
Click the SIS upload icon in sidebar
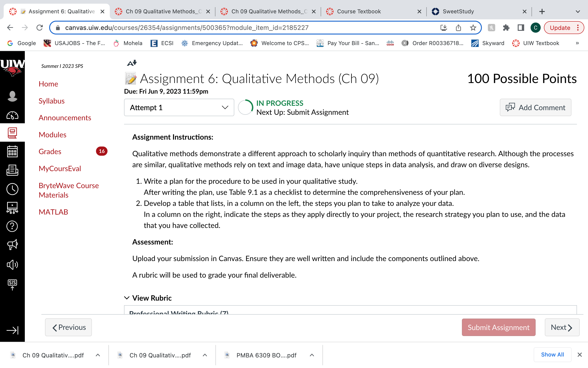click(12, 285)
